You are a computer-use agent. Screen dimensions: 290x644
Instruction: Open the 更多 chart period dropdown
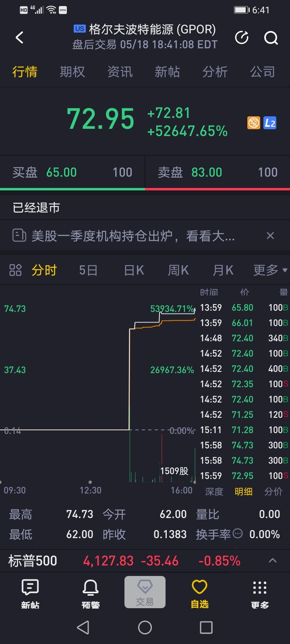coord(270,270)
